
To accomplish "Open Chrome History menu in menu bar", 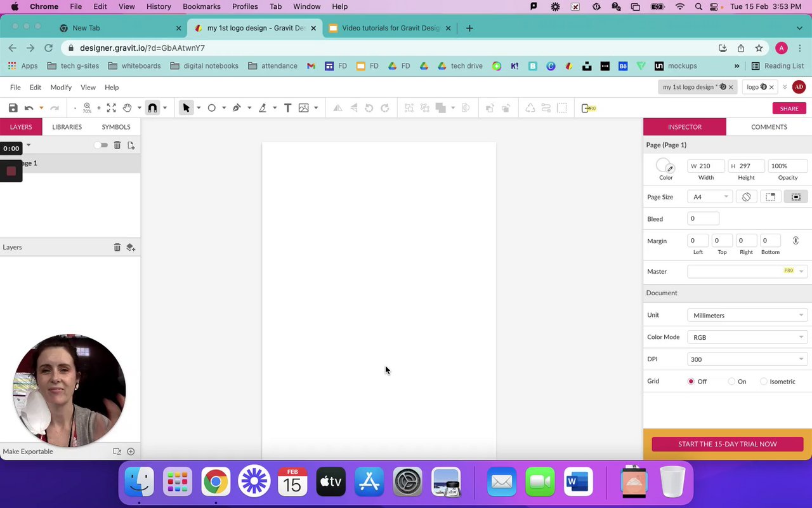I will [159, 6].
